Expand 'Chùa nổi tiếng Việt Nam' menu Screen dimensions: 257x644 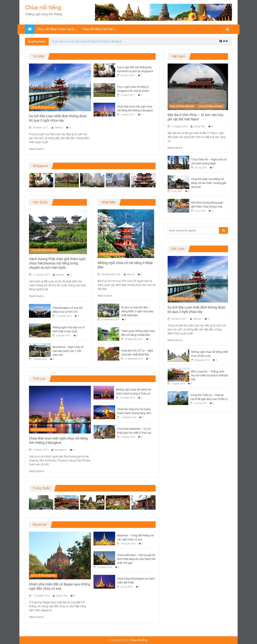[x=100, y=29]
